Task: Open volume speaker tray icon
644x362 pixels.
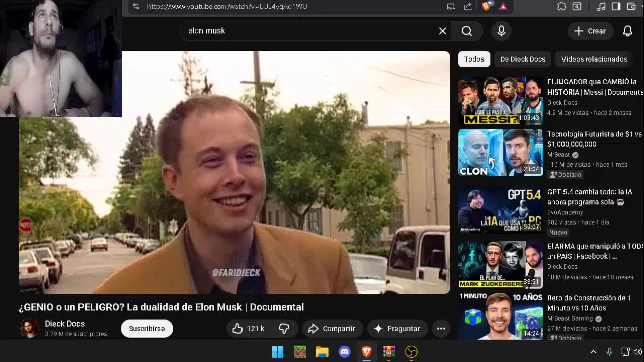Action: click(x=638, y=352)
